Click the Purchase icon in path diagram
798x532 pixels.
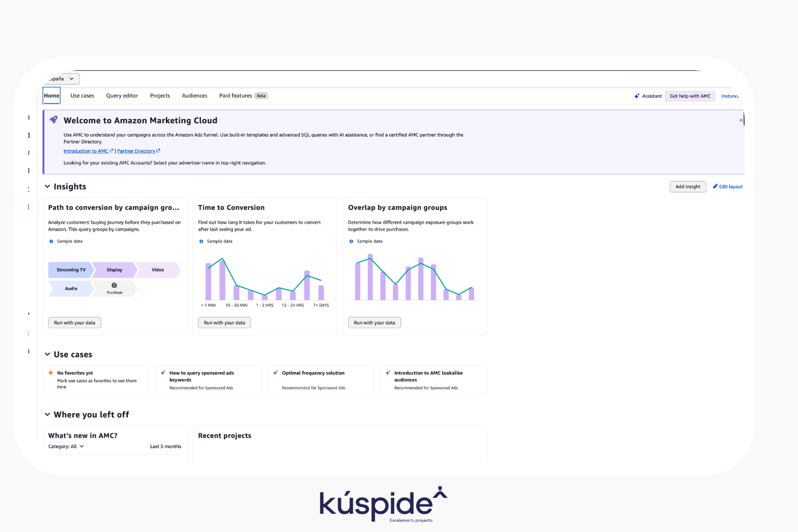(x=114, y=286)
